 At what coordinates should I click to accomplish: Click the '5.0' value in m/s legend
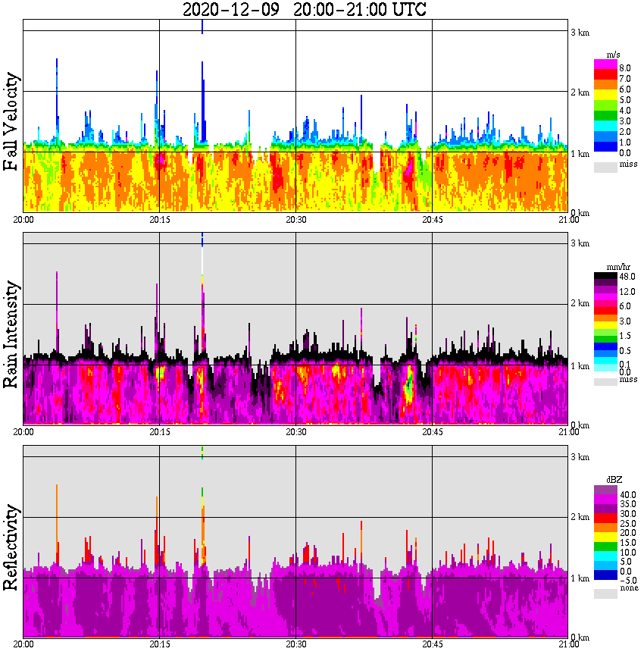(625, 100)
